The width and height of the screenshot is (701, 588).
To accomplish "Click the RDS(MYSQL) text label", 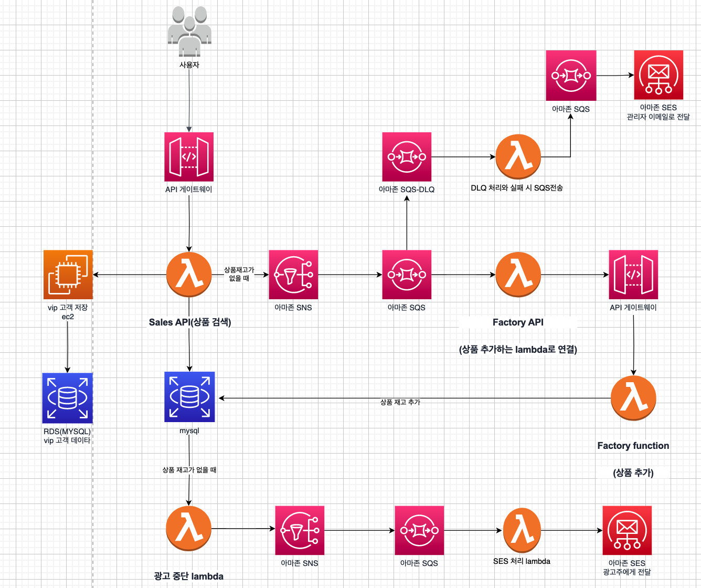I will click(67, 432).
